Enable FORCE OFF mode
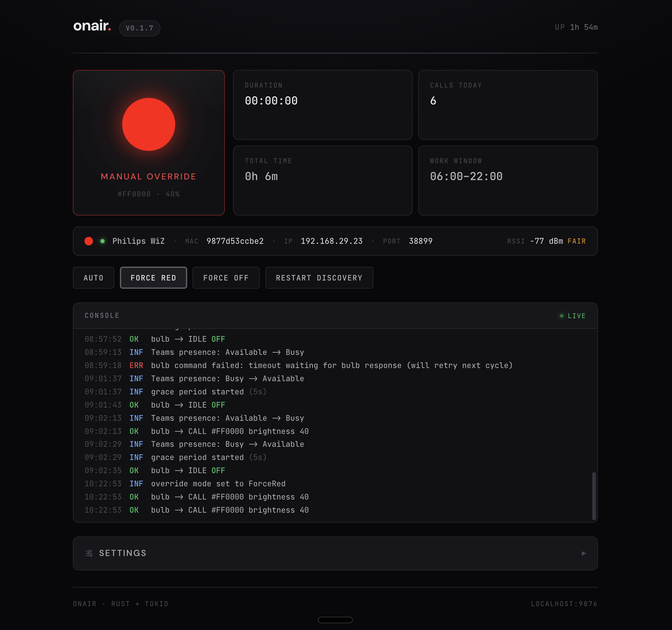The width and height of the screenshot is (672, 630). point(226,278)
